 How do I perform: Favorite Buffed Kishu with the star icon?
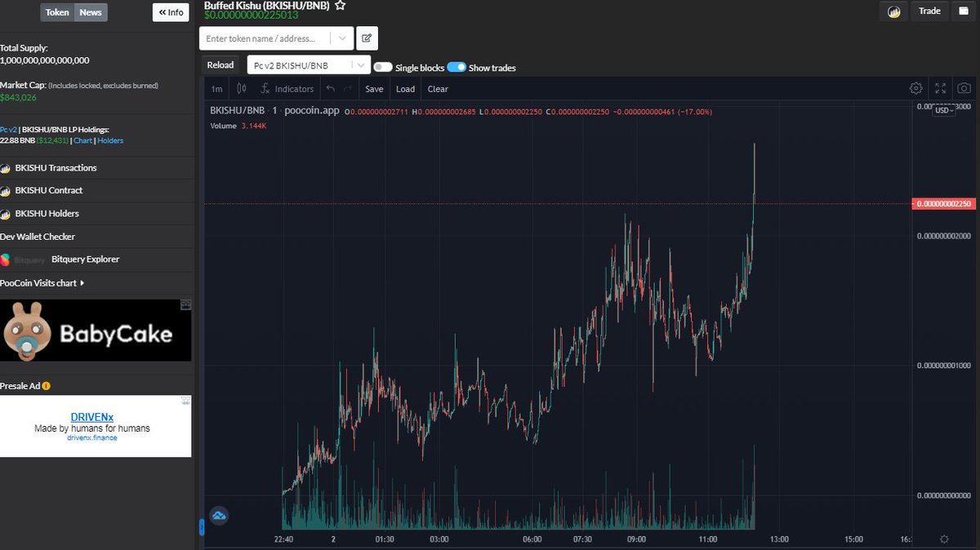coord(340,5)
